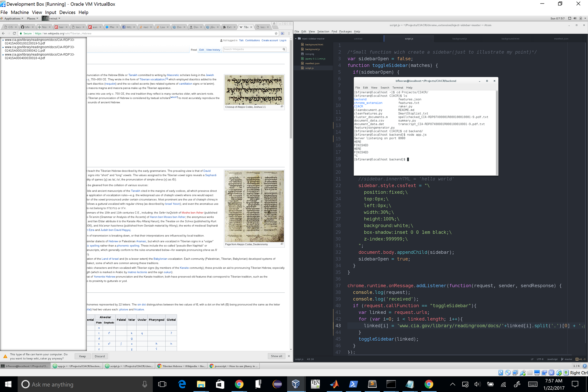Click the View history link

[x=213, y=50]
